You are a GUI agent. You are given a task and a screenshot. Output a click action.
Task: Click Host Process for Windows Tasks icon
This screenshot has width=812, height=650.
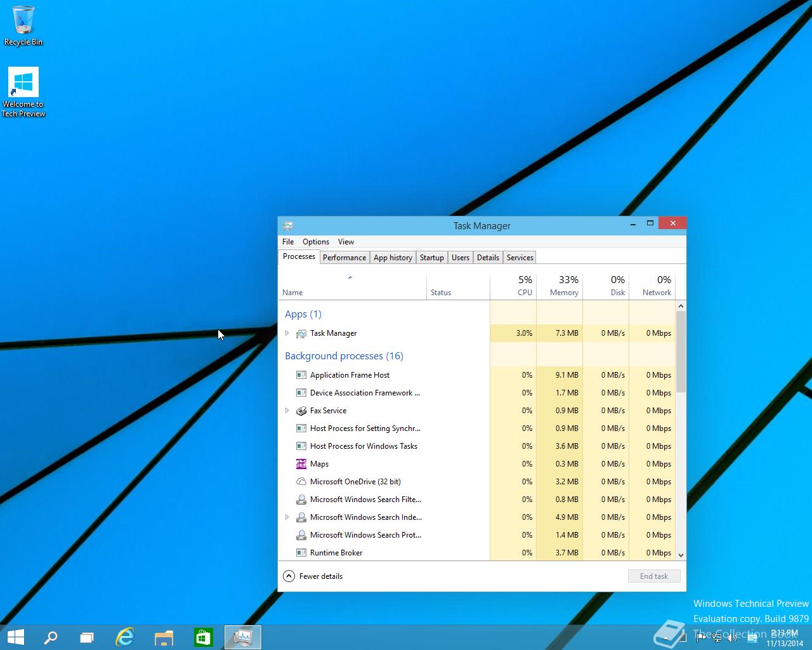[x=301, y=446]
